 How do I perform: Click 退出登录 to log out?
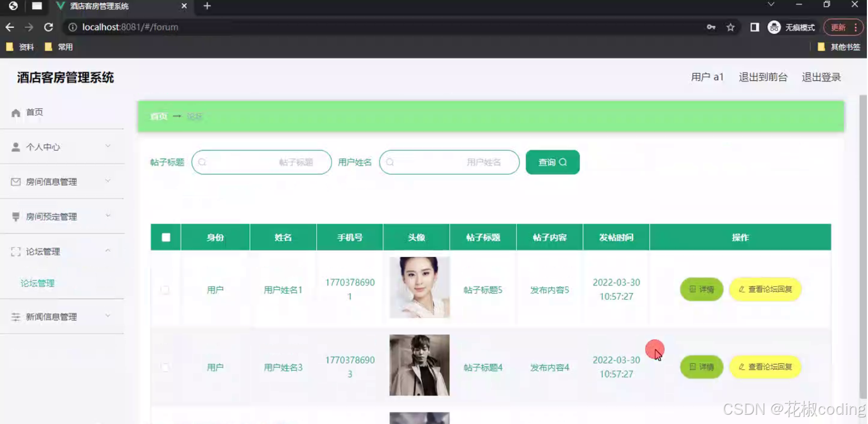click(821, 77)
